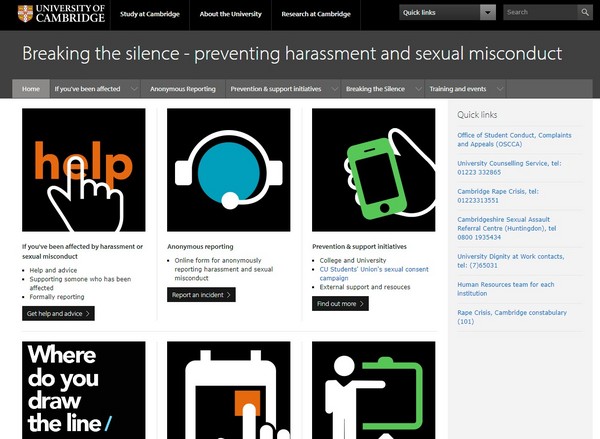Open the University Counselling Service link
Screen dimensions: 600x439
[509, 166]
